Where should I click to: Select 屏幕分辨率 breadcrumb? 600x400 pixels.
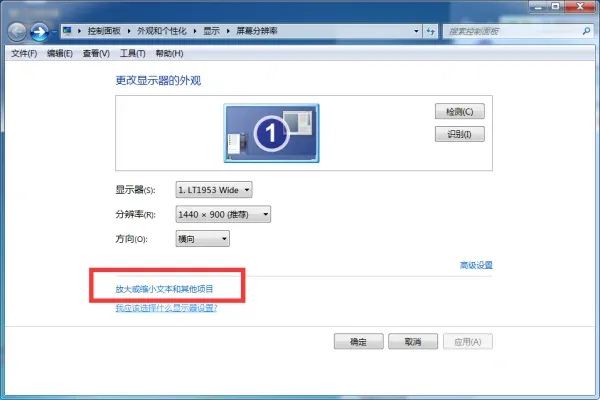pos(256,31)
